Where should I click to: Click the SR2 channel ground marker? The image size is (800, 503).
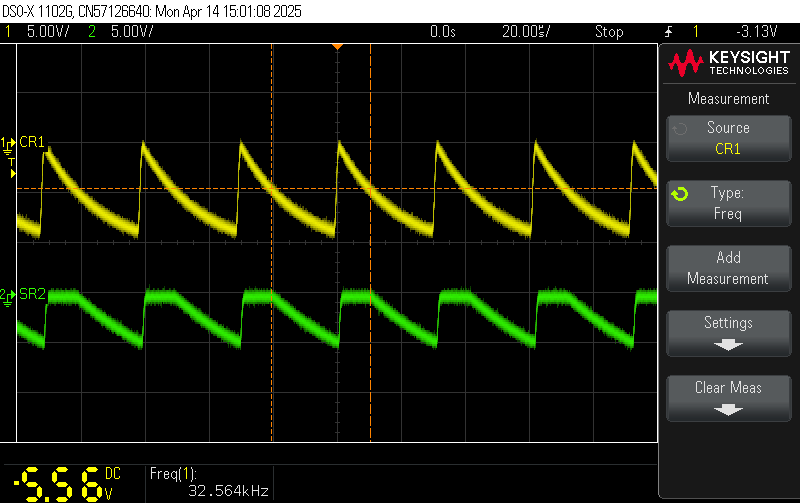tap(8, 295)
